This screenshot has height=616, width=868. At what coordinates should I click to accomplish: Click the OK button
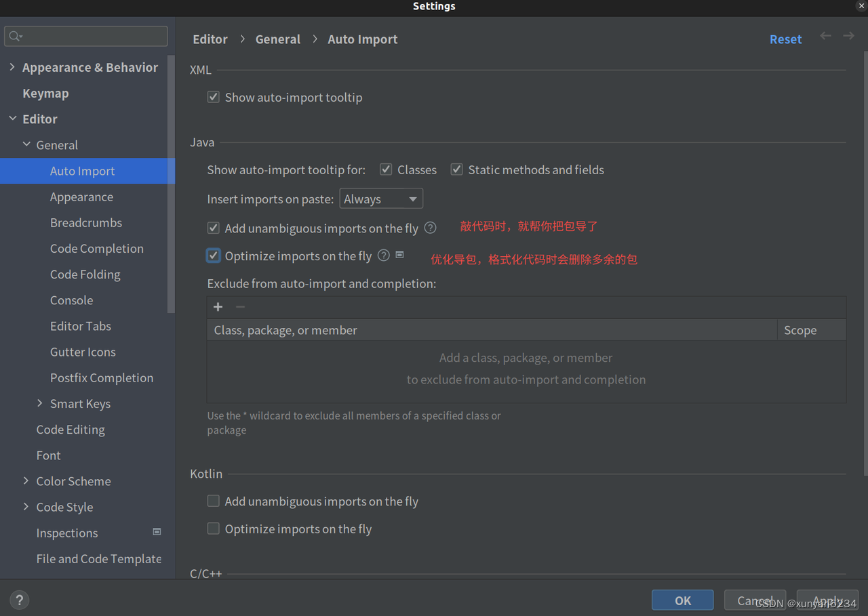pos(682,600)
